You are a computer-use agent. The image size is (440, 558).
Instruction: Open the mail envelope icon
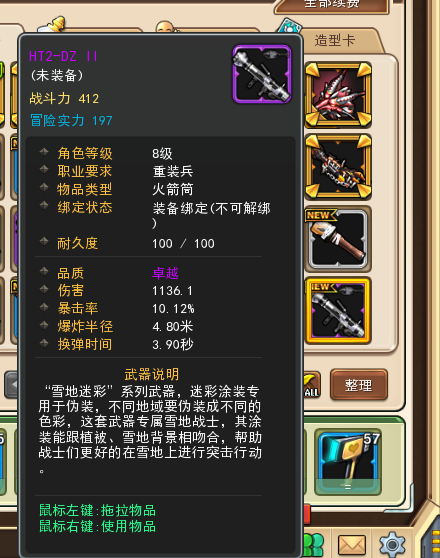[351, 545]
